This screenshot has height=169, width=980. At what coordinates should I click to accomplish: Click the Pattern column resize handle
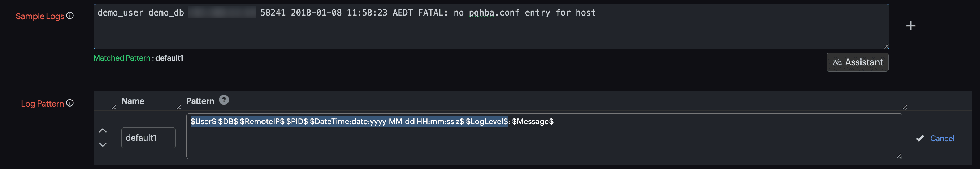click(x=905, y=108)
